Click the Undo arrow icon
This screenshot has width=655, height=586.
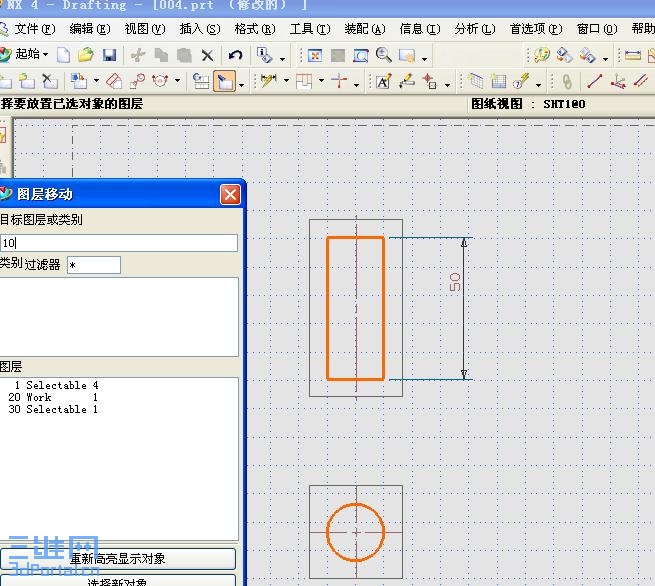click(x=235, y=55)
